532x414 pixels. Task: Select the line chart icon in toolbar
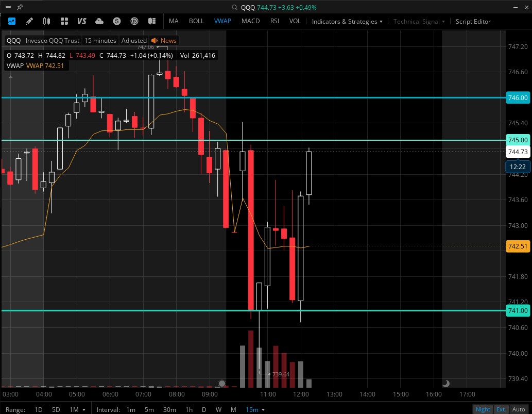pyautogui.click(x=11, y=21)
